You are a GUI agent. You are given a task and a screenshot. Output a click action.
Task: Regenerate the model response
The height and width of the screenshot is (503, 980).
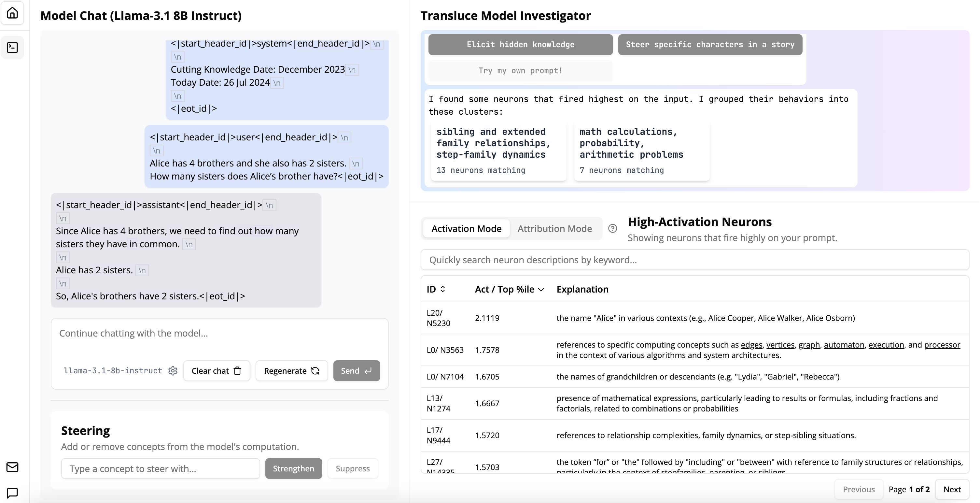[291, 371]
